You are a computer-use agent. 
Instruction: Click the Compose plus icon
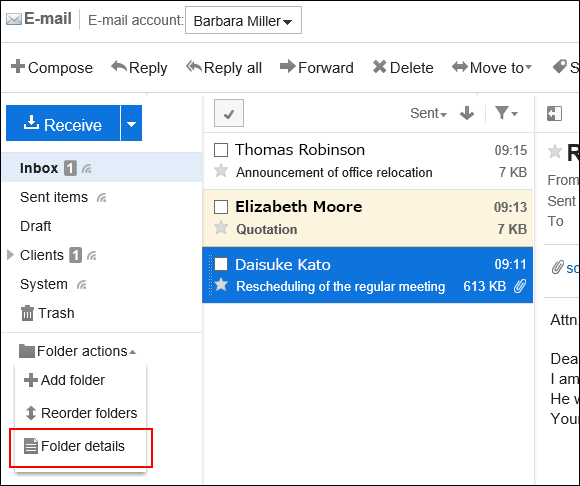click(x=18, y=67)
